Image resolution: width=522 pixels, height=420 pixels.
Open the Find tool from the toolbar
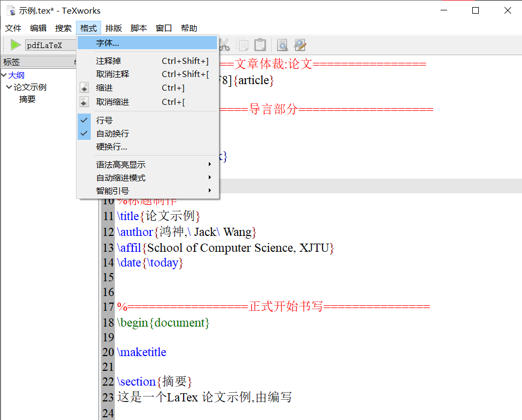coord(282,45)
